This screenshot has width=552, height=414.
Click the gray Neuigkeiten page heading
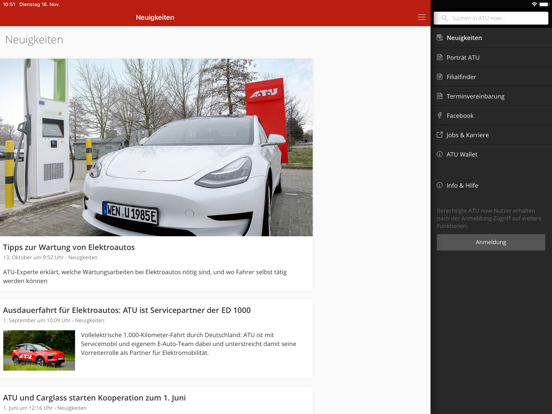[x=34, y=39]
